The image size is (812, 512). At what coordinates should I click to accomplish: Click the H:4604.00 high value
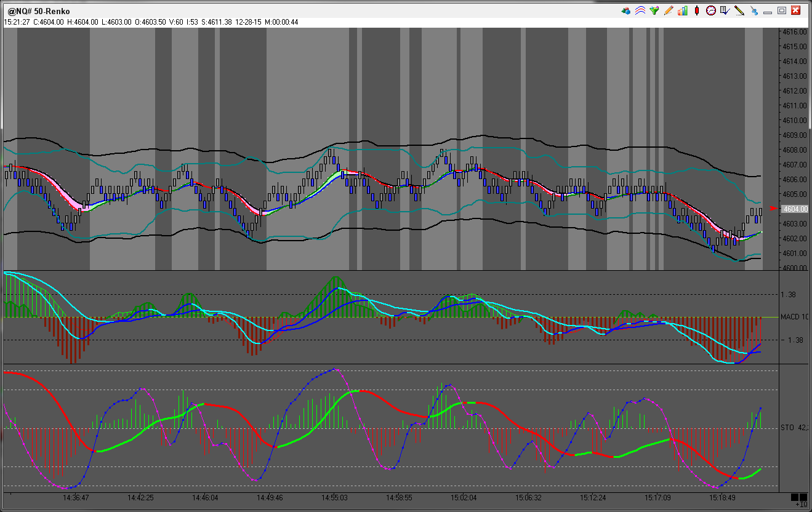(x=81, y=22)
